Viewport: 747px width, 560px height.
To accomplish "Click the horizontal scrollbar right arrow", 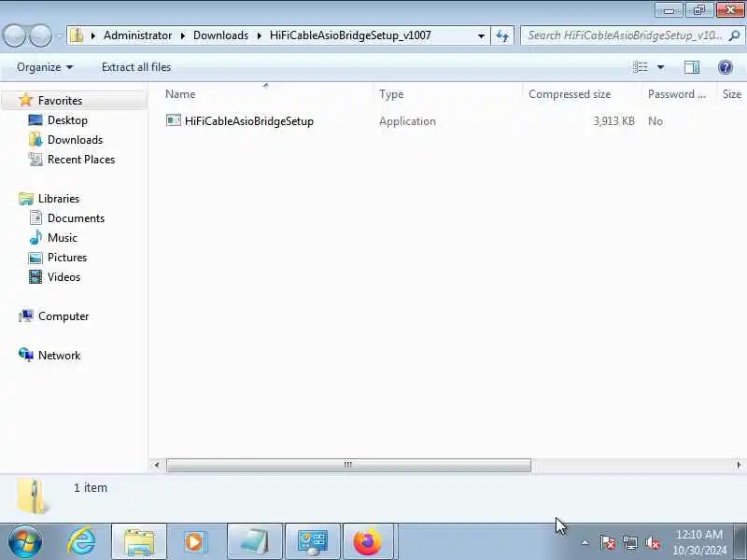I will 739,465.
